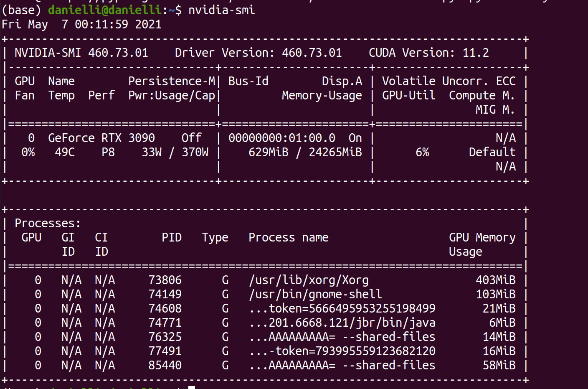This screenshot has width=588, height=389.
Task: Click PID 73806
Action: 165,280
